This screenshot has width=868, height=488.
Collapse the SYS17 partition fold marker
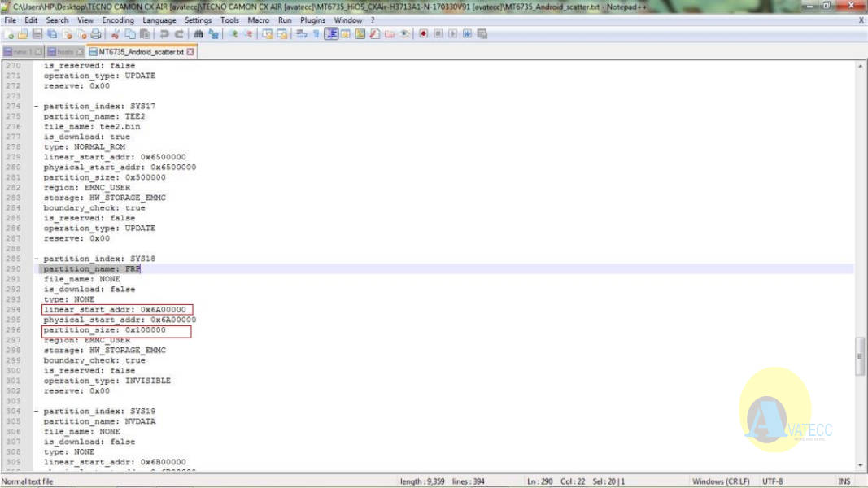pos(36,107)
